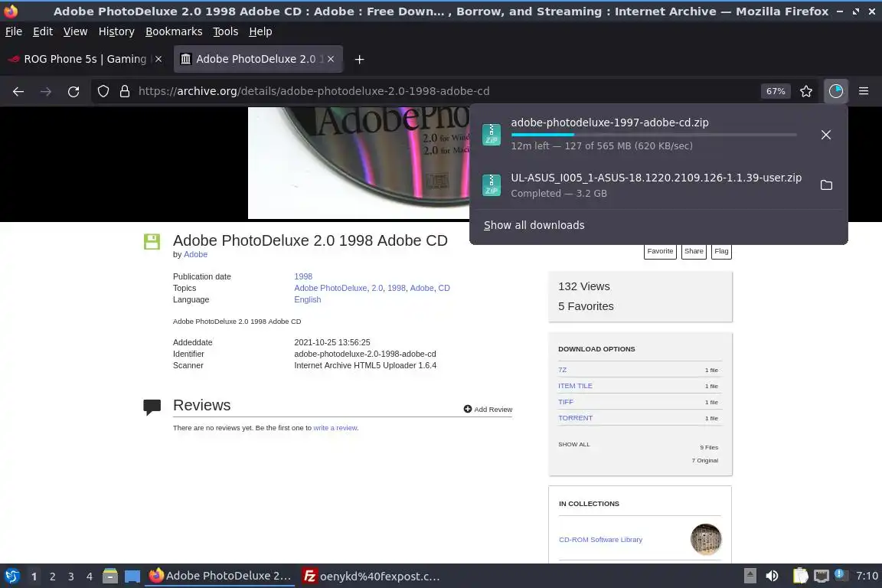882x588 pixels.
Task: Click the Flag button
Action: point(721,252)
